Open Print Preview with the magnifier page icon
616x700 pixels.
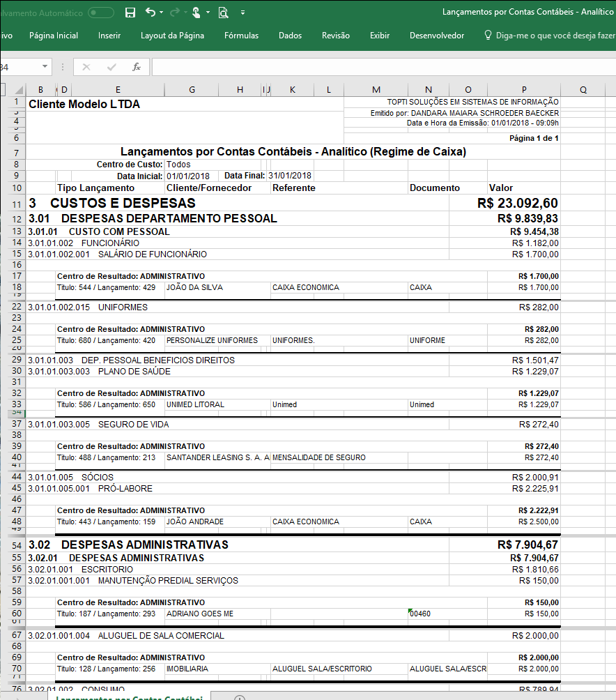[x=224, y=13]
